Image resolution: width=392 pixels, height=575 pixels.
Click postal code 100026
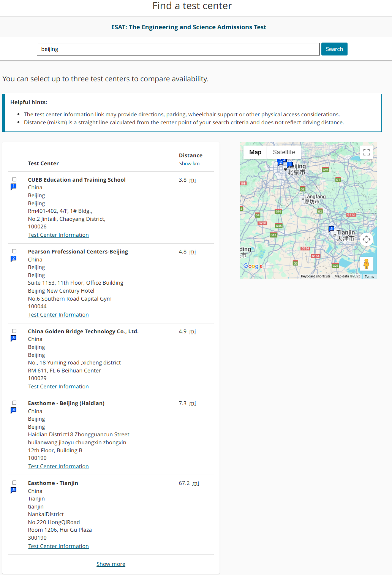[37, 227]
